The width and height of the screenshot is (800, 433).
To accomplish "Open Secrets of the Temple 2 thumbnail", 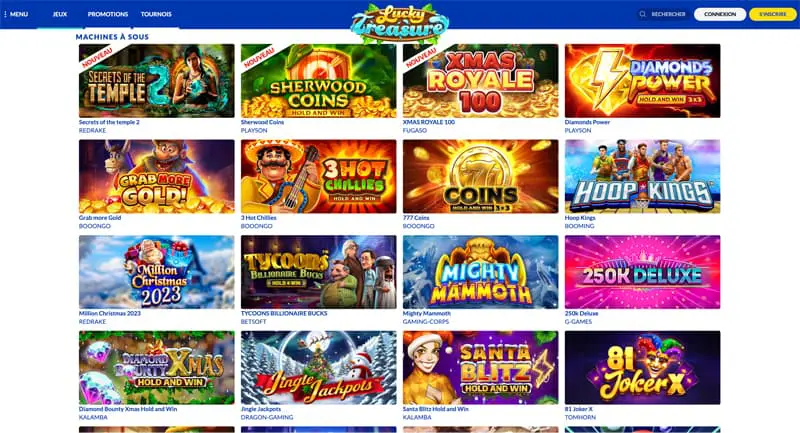I will point(157,81).
